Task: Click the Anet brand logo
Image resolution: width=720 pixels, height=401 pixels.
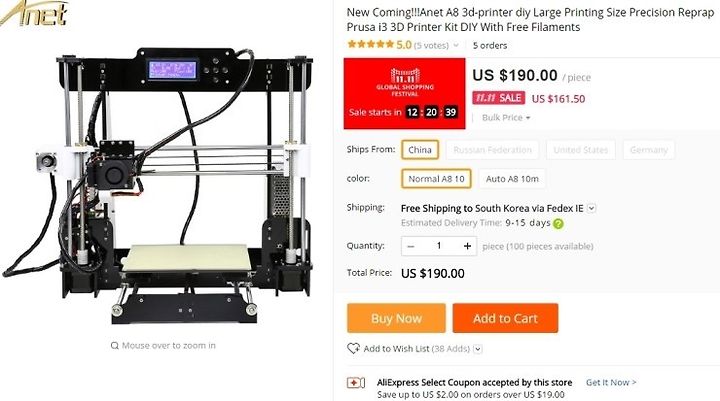Action: [34, 13]
